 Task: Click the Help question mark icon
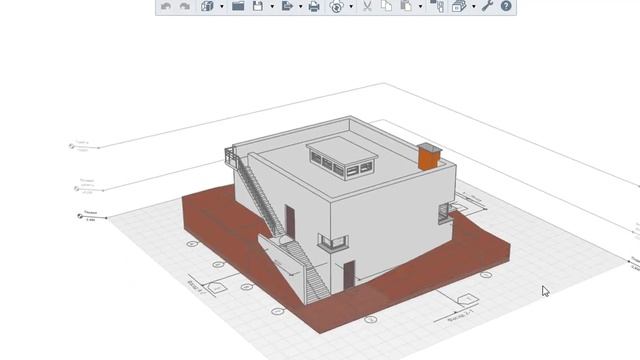click(x=506, y=6)
